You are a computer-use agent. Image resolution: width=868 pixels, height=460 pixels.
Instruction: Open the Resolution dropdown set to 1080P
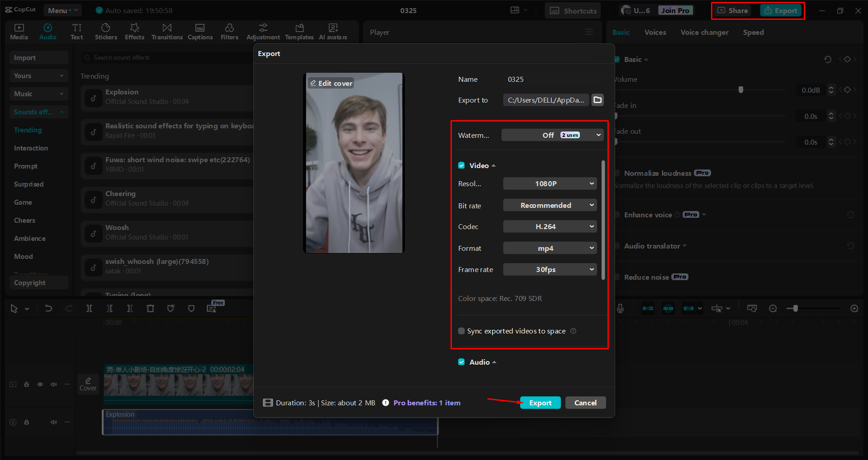pyautogui.click(x=549, y=183)
